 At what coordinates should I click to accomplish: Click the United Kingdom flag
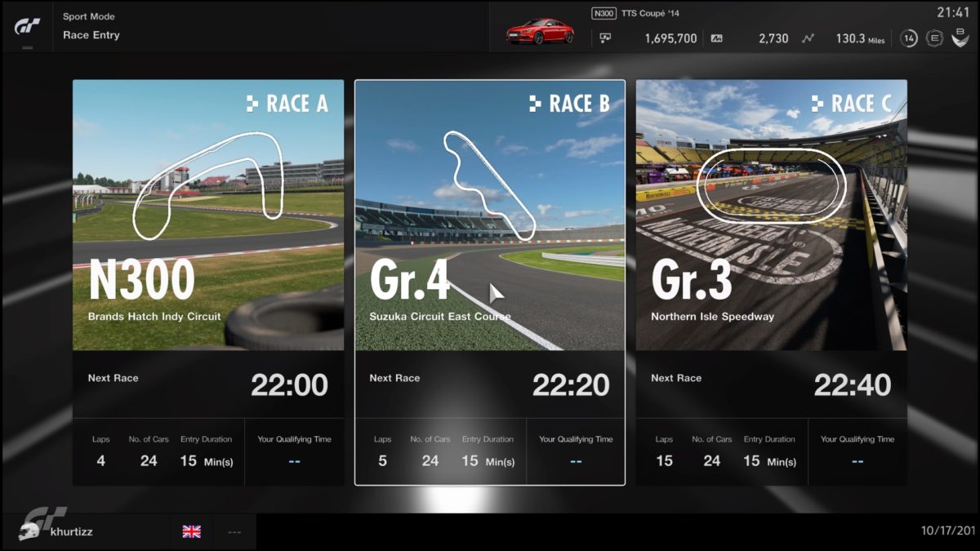tap(191, 531)
